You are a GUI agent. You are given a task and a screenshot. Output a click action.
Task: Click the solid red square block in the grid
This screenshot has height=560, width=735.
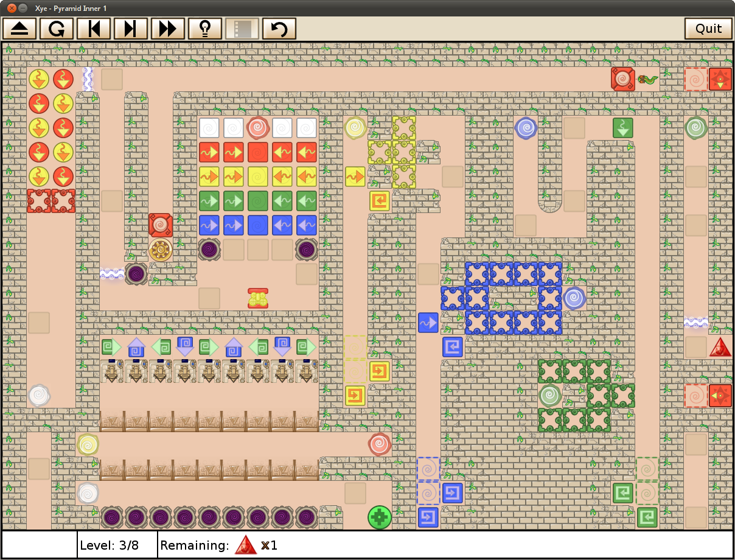pyautogui.click(x=258, y=152)
